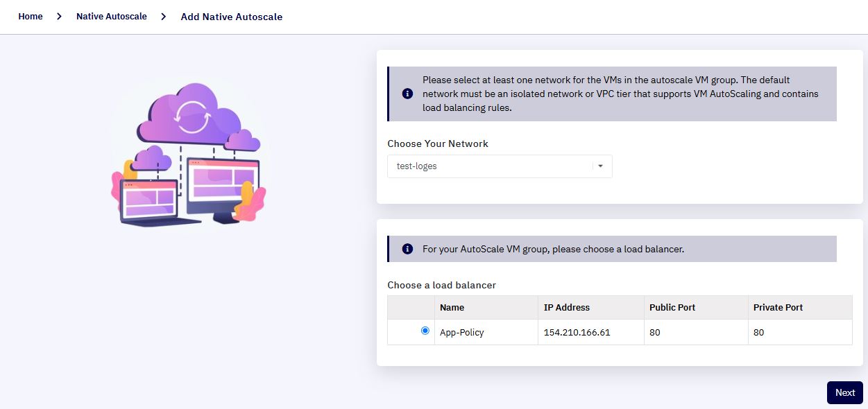Screen dimensions: 868x409
Task: Click Add Native Autoscale breadcrumb title
Action: (232, 17)
